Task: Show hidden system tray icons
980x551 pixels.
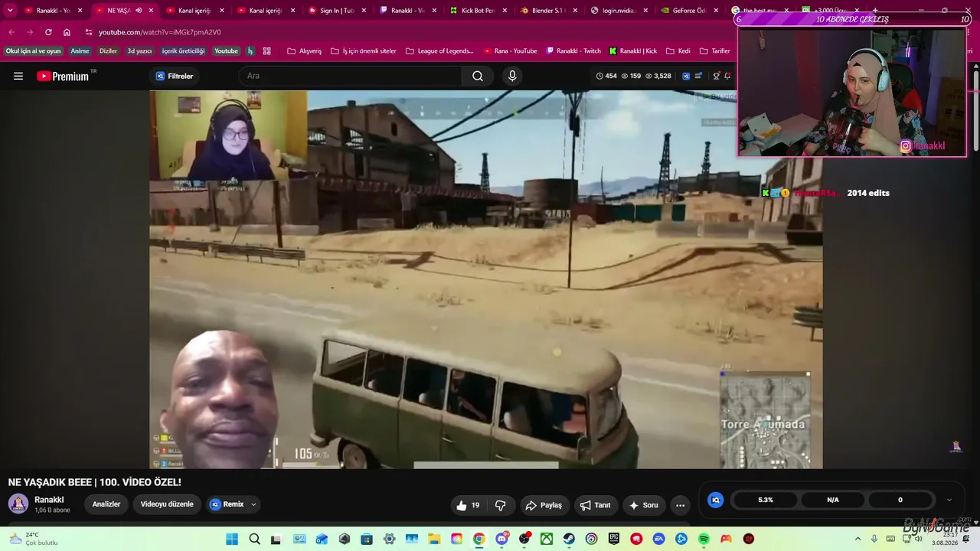Action: tap(857, 539)
